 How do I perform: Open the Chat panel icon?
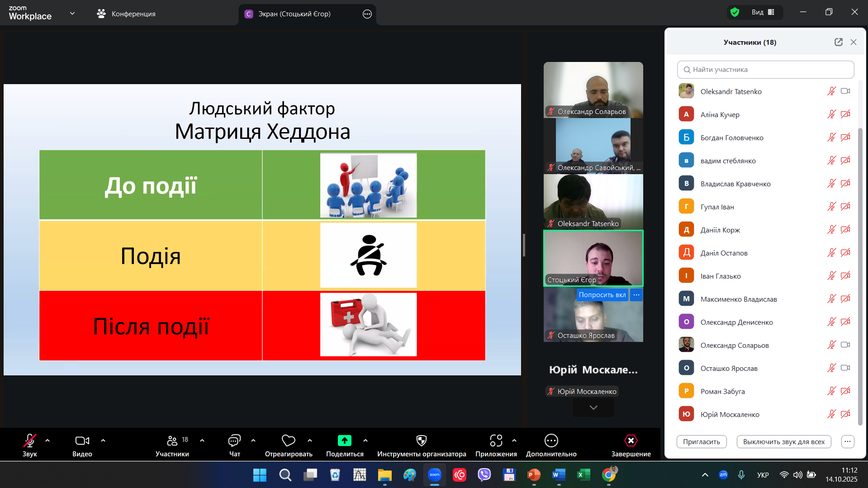234,441
